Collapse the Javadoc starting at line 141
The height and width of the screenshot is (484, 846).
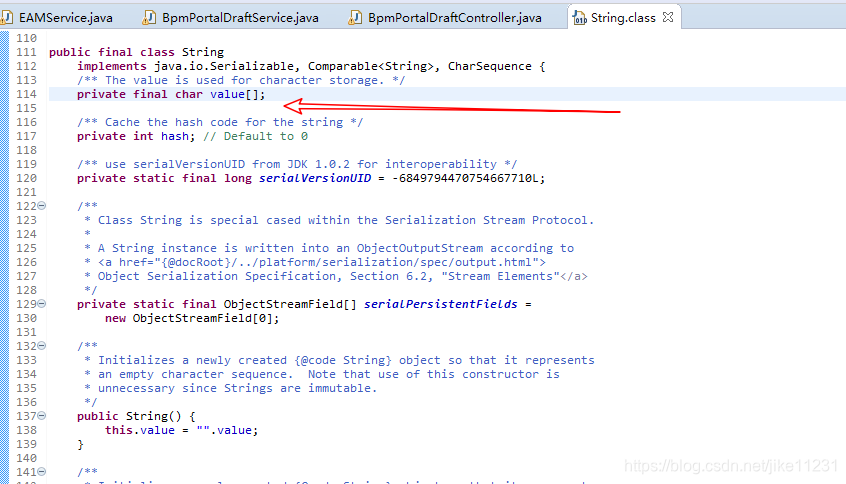42,472
